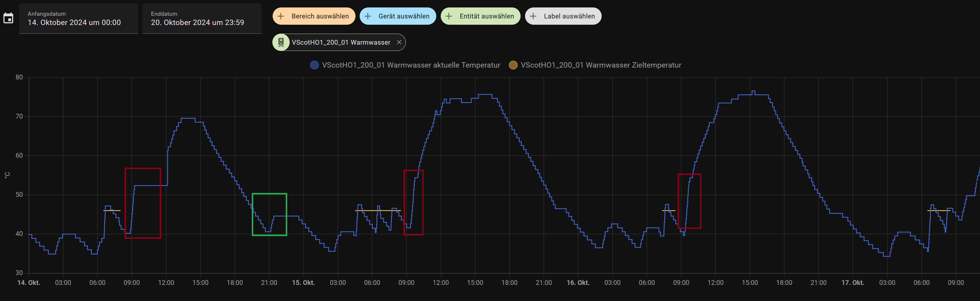Click the °C y-axis unit label
The height and width of the screenshot is (301, 980).
point(7,175)
